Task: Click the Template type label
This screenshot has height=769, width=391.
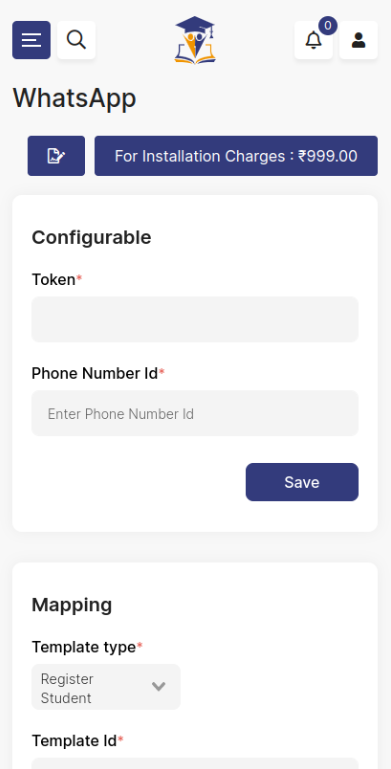Action: (x=84, y=647)
